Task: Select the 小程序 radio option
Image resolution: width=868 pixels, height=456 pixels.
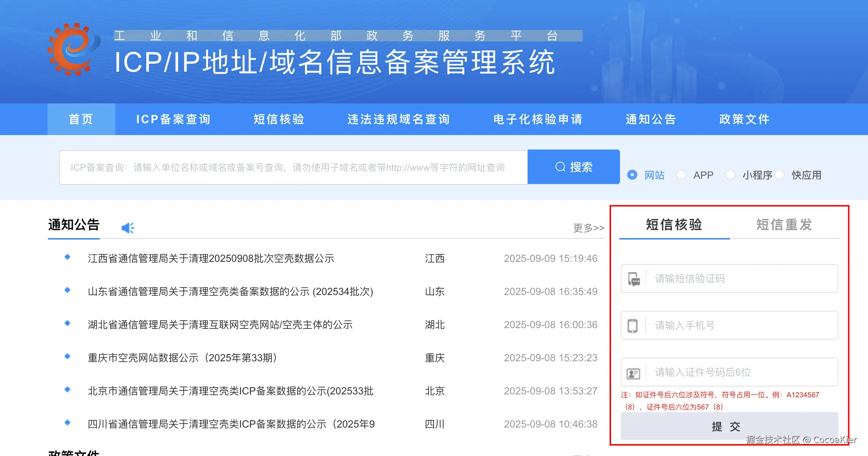Action: pos(731,175)
